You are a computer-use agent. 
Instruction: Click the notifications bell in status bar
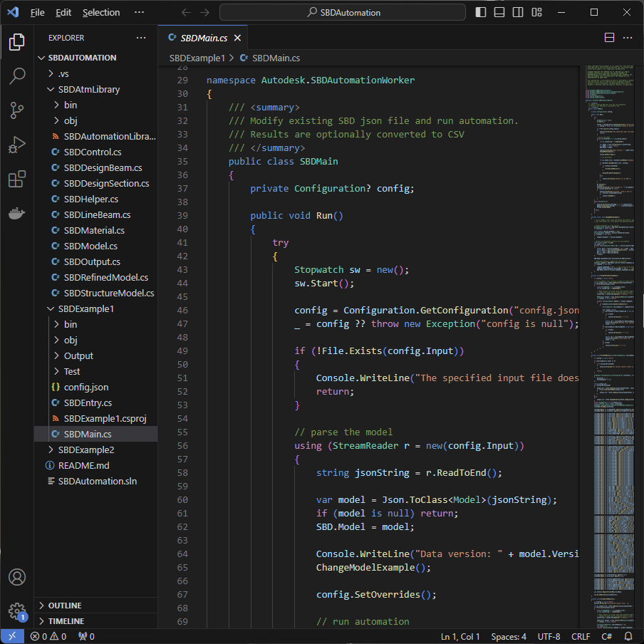tap(628, 636)
